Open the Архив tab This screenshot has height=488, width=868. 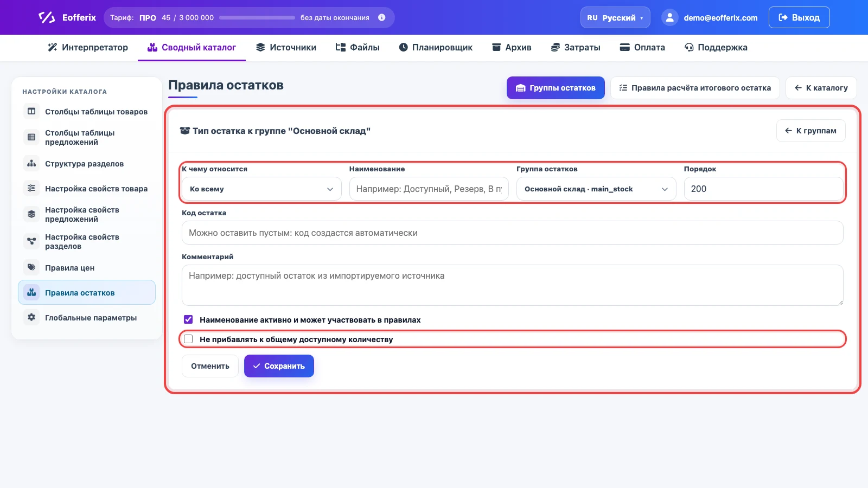[512, 47]
